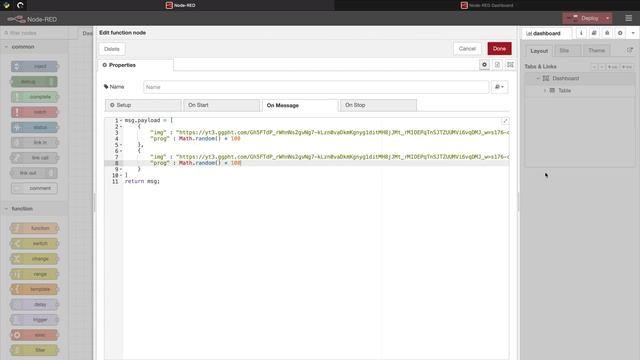Viewport: 640px width, 360px height.
Task: Select the link in node
Action: tap(34, 142)
